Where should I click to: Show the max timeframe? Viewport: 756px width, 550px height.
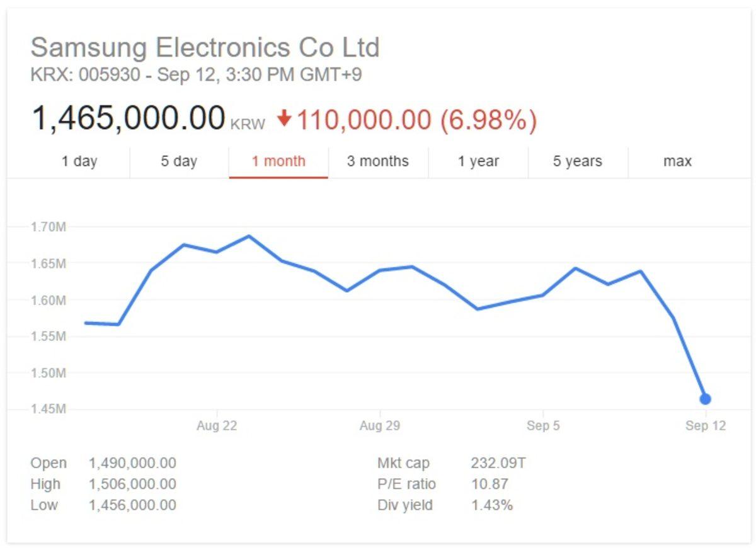[677, 161]
